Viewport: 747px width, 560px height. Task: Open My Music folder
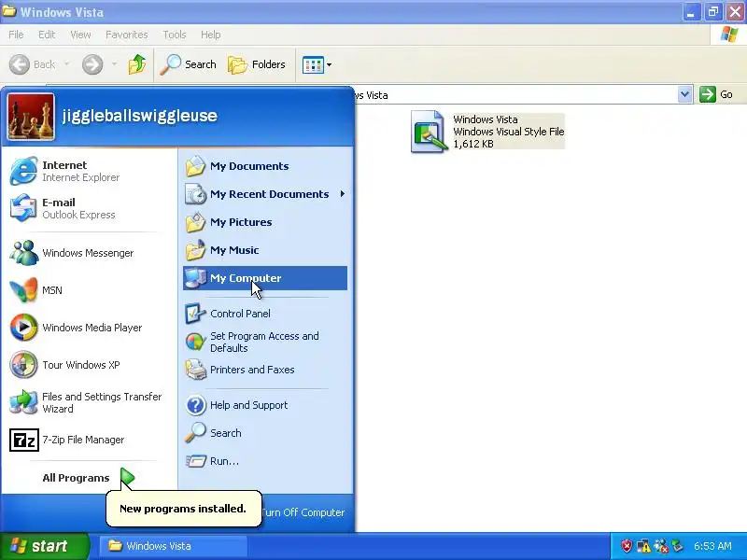[265, 250]
